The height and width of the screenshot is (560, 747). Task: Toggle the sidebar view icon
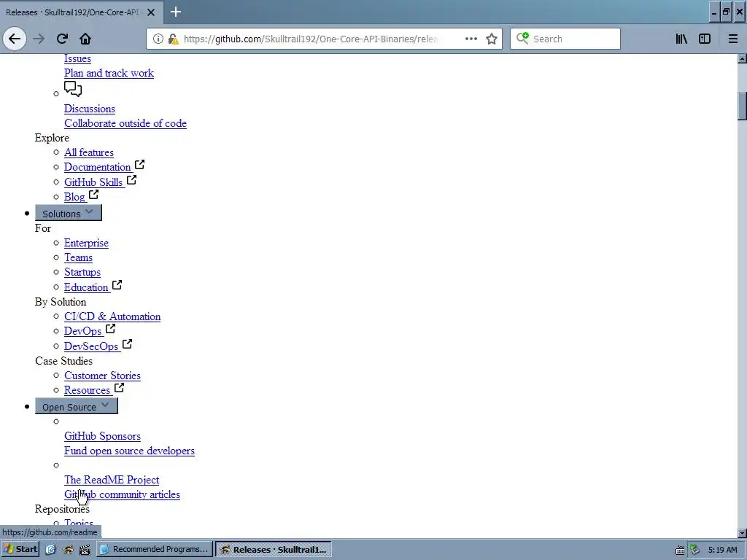click(x=705, y=39)
